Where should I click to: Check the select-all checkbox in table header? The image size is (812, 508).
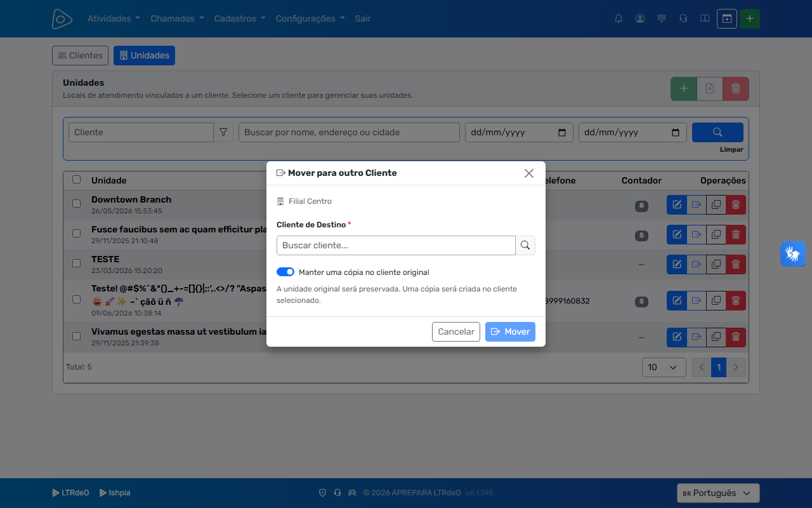click(76, 180)
